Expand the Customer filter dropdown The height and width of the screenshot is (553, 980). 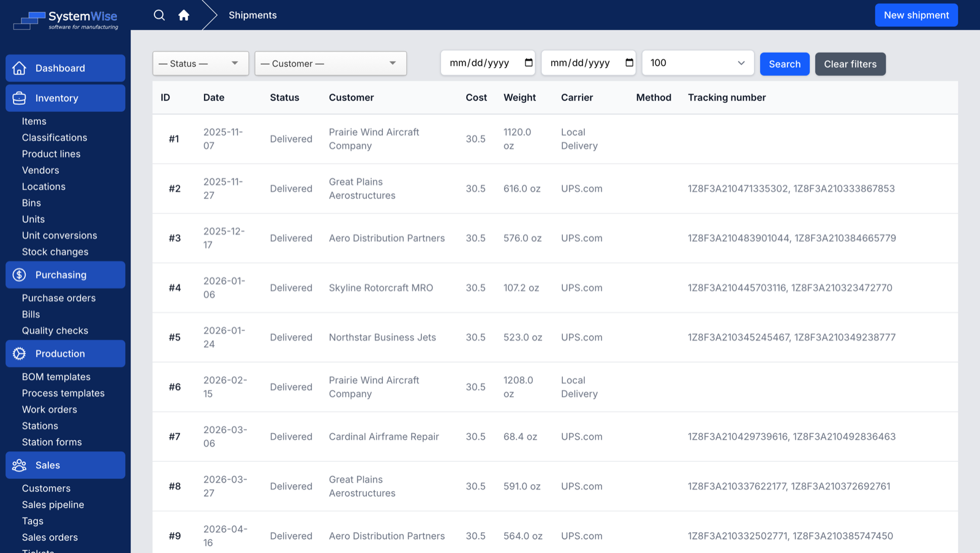[331, 64]
